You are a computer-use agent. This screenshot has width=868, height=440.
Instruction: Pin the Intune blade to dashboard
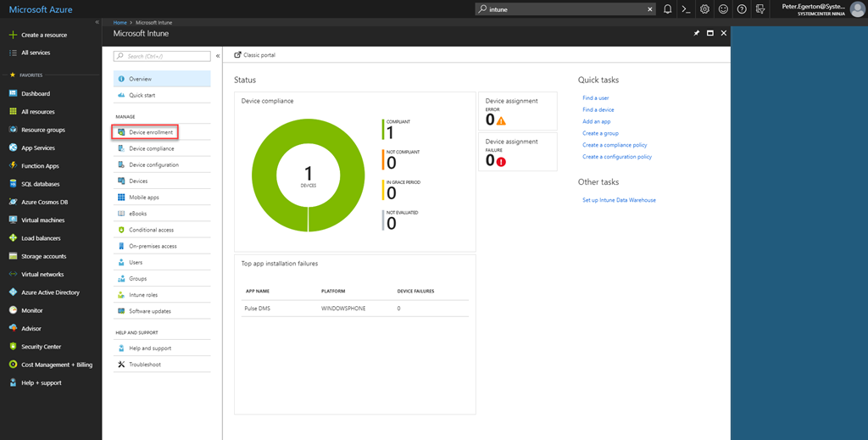697,33
